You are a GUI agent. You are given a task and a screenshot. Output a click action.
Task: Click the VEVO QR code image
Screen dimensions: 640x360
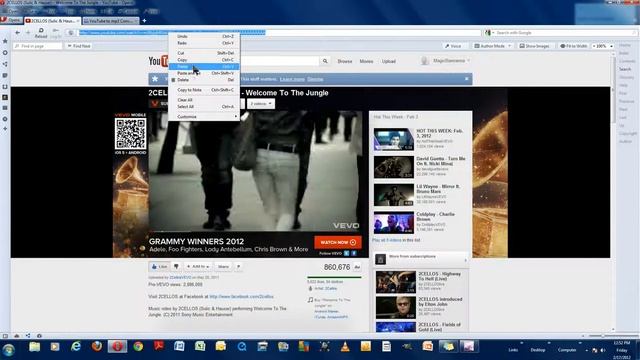point(131,133)
